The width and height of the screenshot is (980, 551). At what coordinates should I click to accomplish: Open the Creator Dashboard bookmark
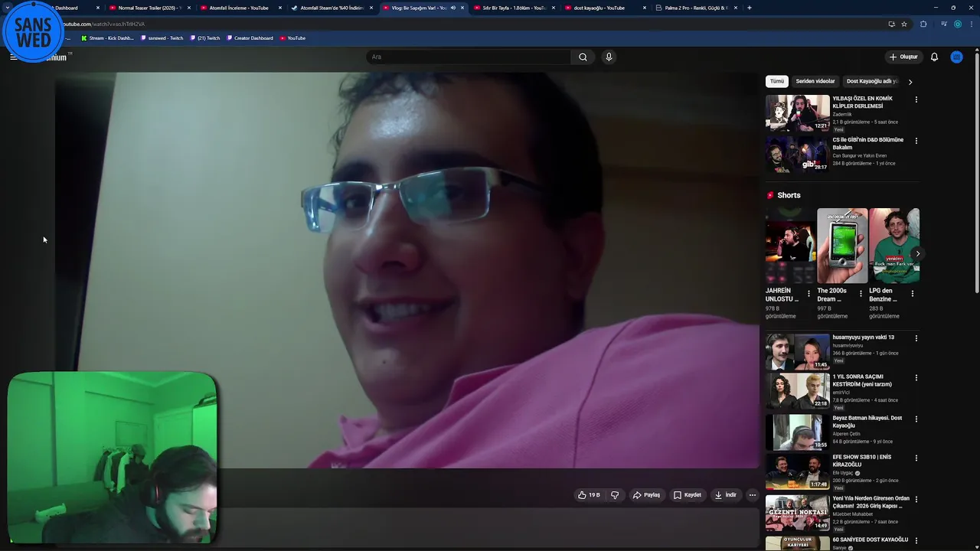(250, 37)
